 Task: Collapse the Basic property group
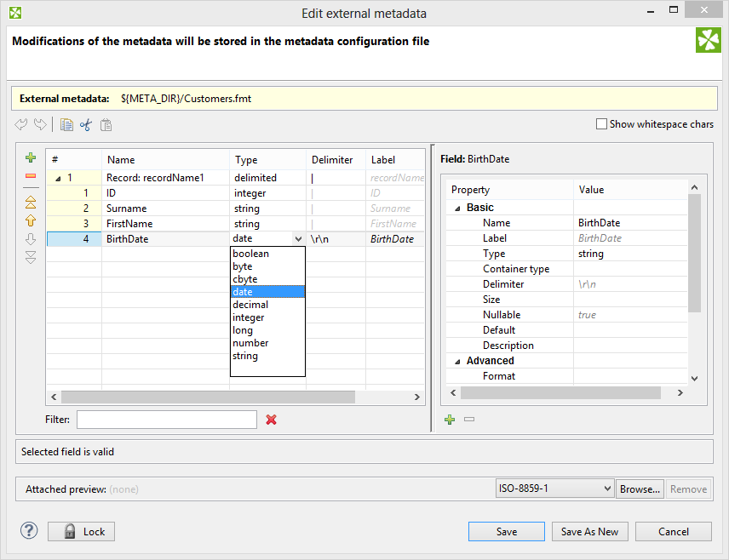coord(457,208)
